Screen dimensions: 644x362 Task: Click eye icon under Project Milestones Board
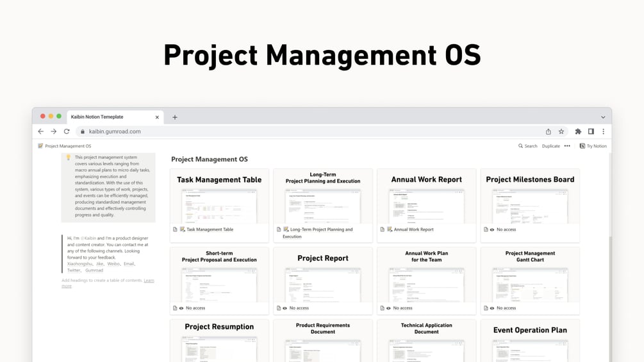[492, 229]
